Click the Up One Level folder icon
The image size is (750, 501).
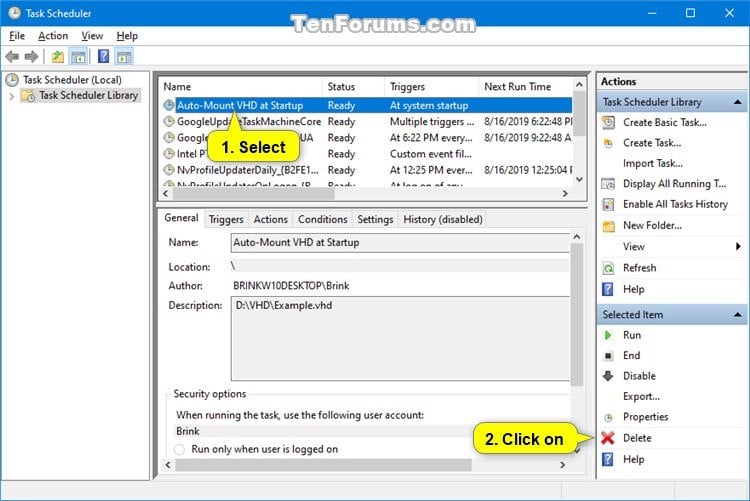tap(57, 57)
